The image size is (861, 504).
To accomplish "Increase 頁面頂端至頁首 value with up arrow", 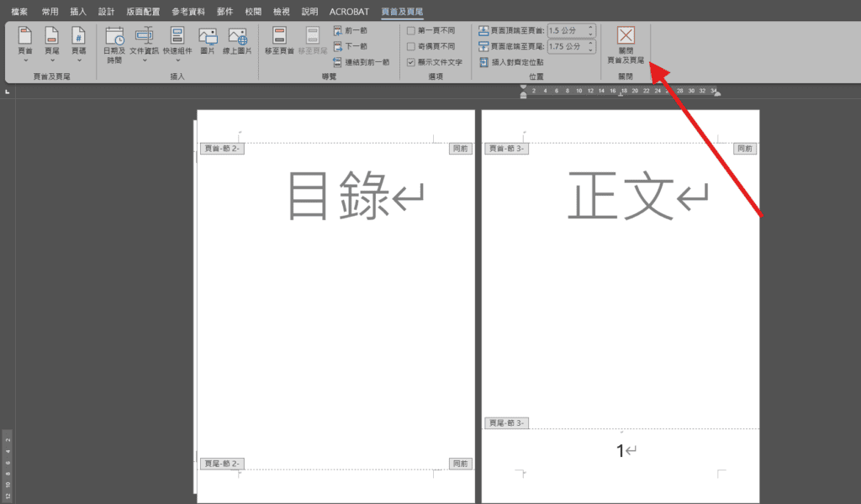I will (x=590, y=27).
